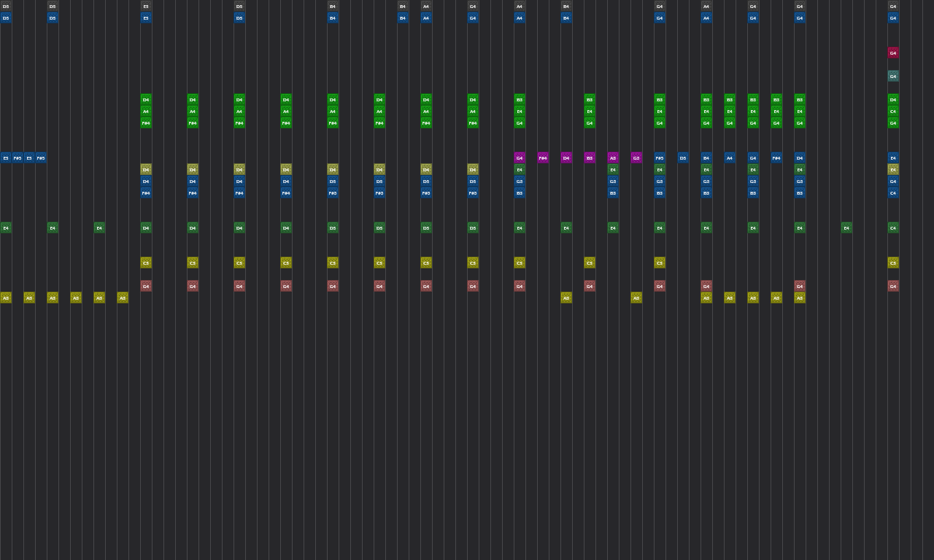Click the isolated dark green E4 before final chord
Screen dimensions: 934x560
click(846, 227)
